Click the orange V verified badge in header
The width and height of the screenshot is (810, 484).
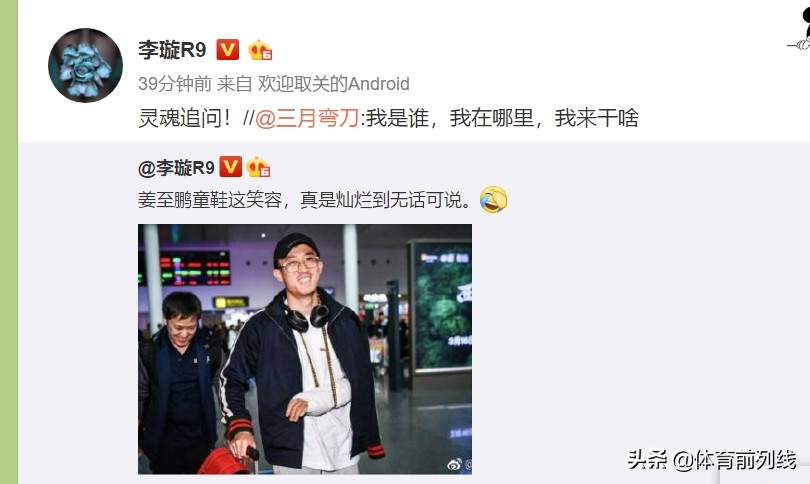click(227, 50)
